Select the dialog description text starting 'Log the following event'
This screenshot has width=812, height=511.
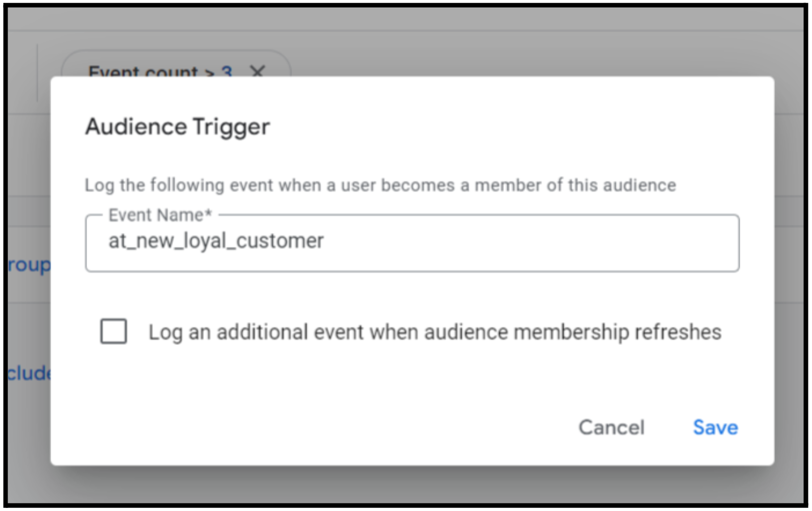tap(380, 185)
